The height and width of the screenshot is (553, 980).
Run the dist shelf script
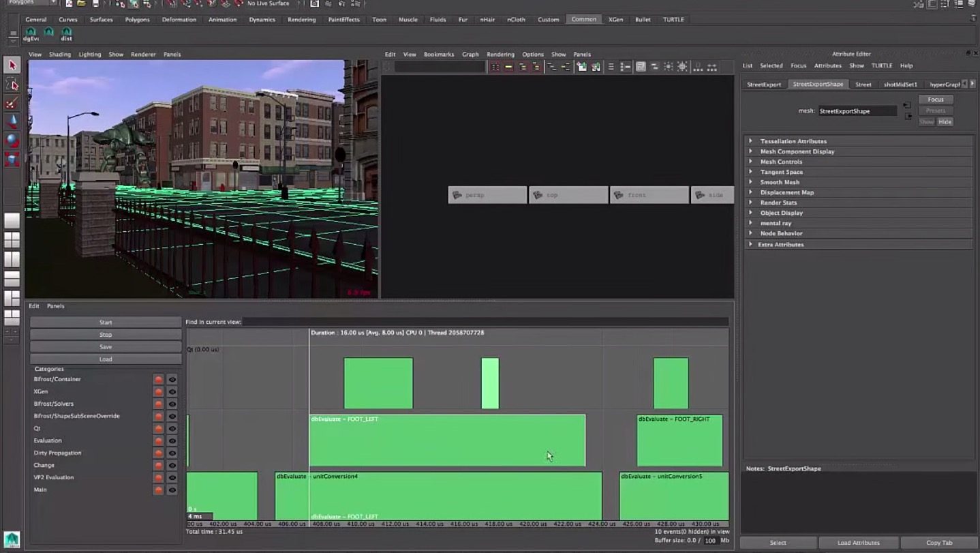tap(67, 34)
